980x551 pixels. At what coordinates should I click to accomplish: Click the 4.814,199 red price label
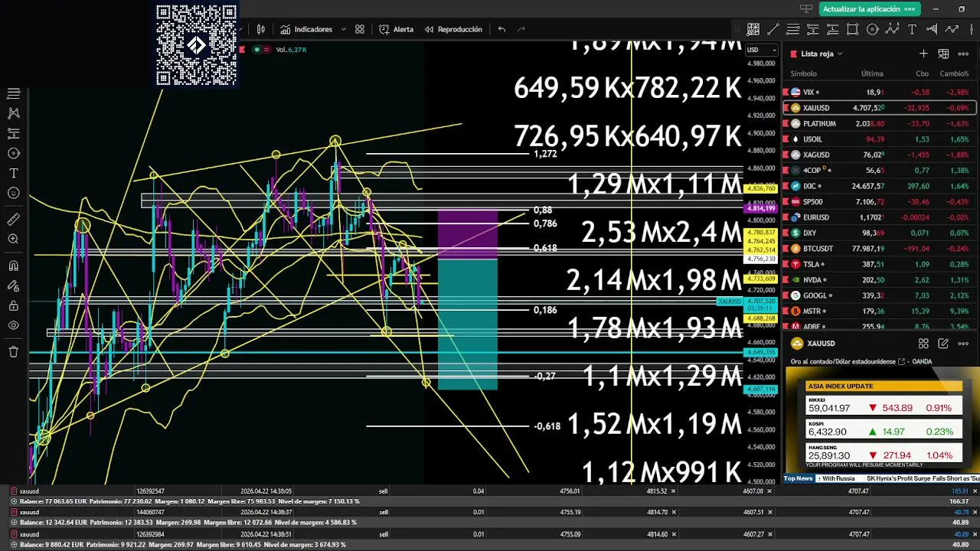(x=760, y=208)
